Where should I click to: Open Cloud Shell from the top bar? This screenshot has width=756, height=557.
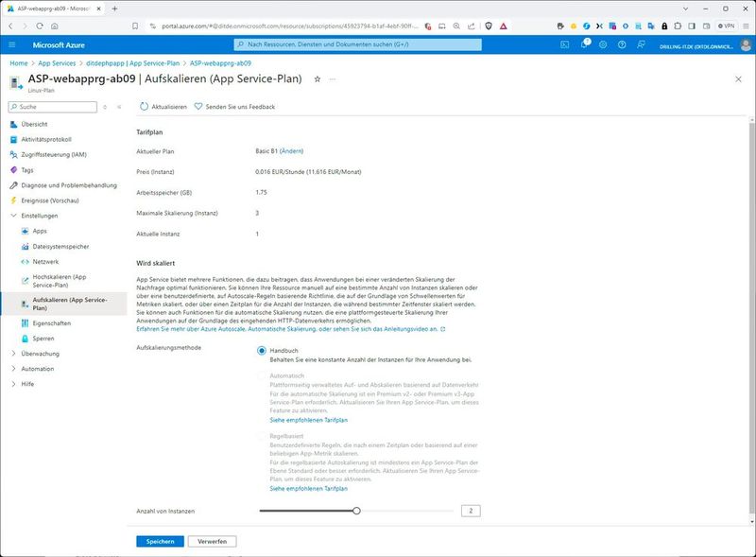(x=564, y=44)
